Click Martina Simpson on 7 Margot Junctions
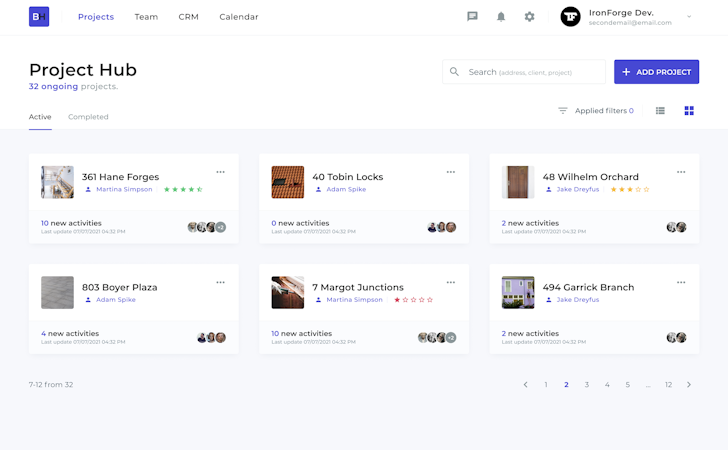 [354, 300]
